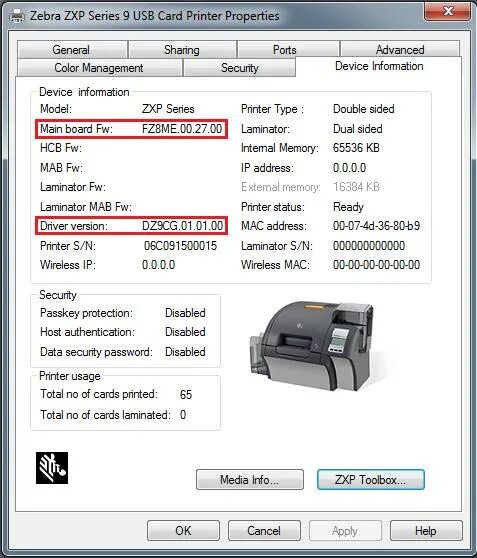The height and width of the screenshot is (558, 477).
Task: Launch the ZXP Toolbox
Action: point(371,480)
